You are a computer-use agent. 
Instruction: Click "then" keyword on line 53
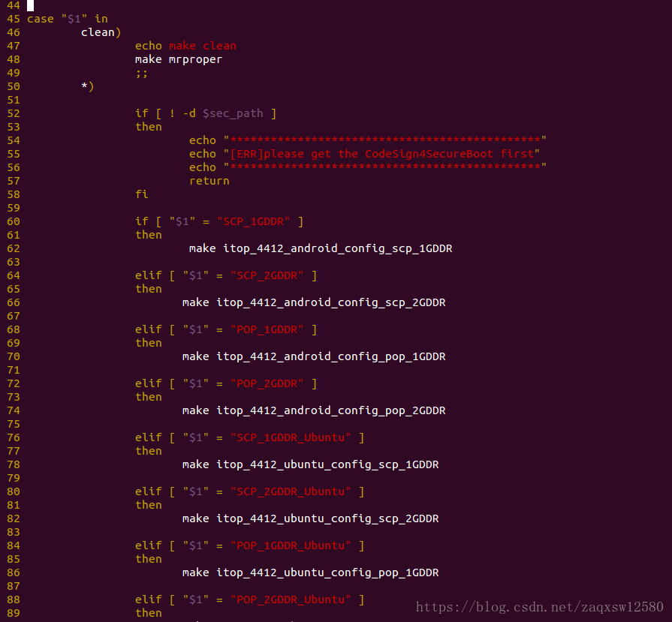[x=149, y=127]
